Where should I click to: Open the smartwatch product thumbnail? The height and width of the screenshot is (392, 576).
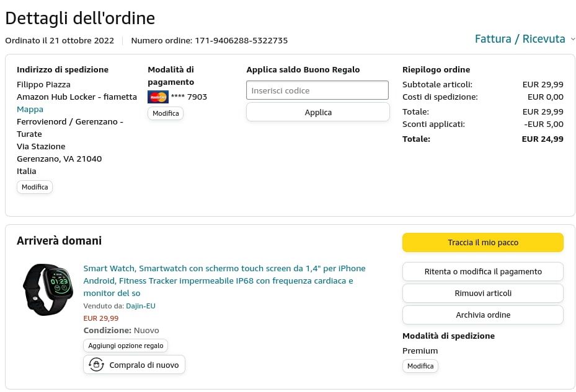pyautogui.click(x=48, y=289)
